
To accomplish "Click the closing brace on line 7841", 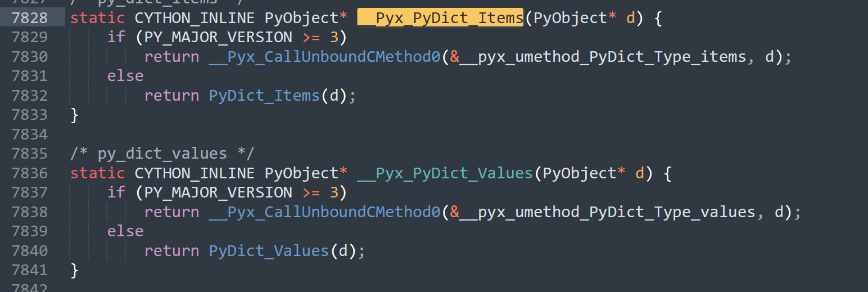I will tap(74, 271).
